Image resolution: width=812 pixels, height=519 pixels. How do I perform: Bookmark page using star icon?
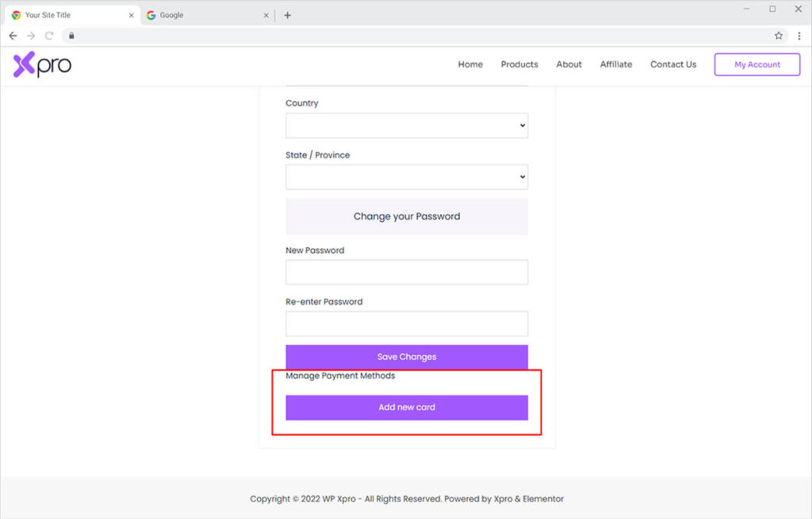pyautogui.click(x=779, y=36)
